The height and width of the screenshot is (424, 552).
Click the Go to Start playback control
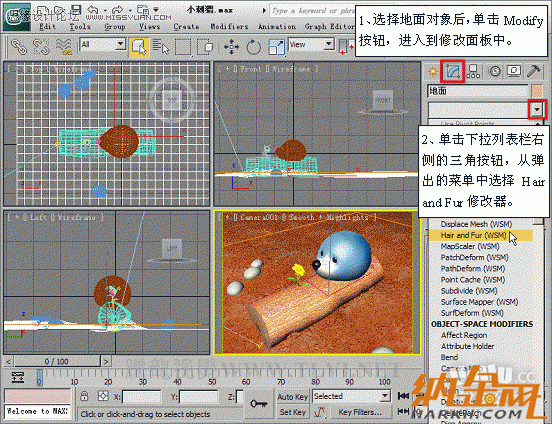[403, 396]
